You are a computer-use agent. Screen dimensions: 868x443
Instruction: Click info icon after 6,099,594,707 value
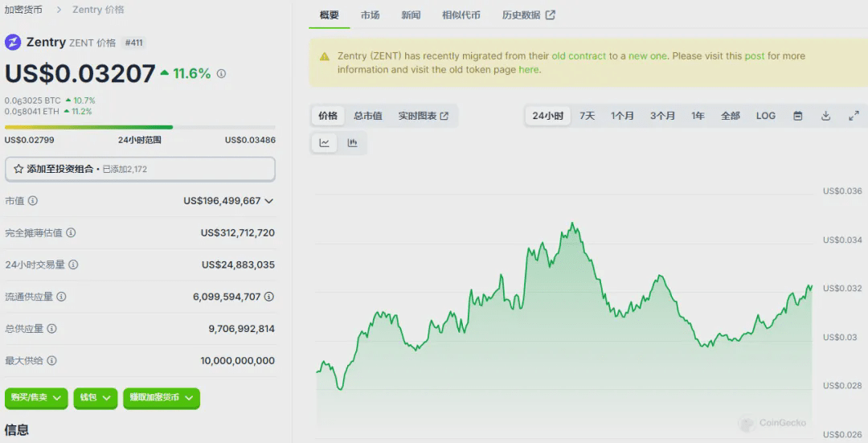[269, 297]
